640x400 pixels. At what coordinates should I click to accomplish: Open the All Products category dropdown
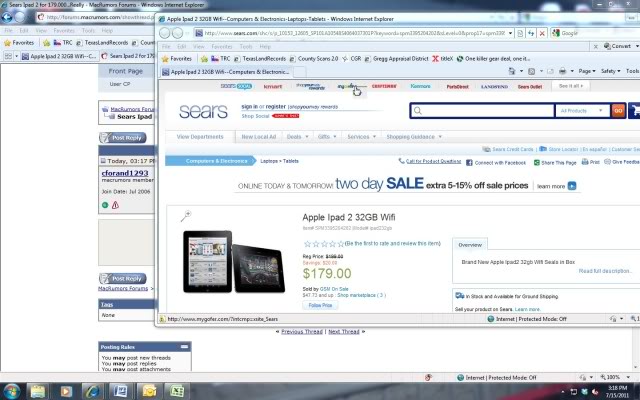click(x=582, y=111)
